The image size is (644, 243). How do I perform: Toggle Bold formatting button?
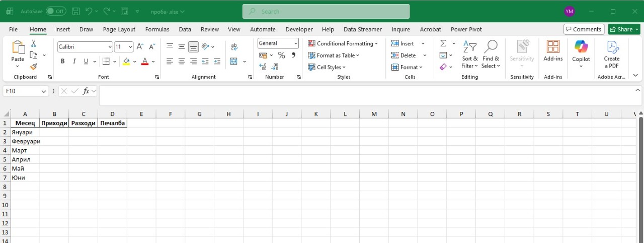63,62
